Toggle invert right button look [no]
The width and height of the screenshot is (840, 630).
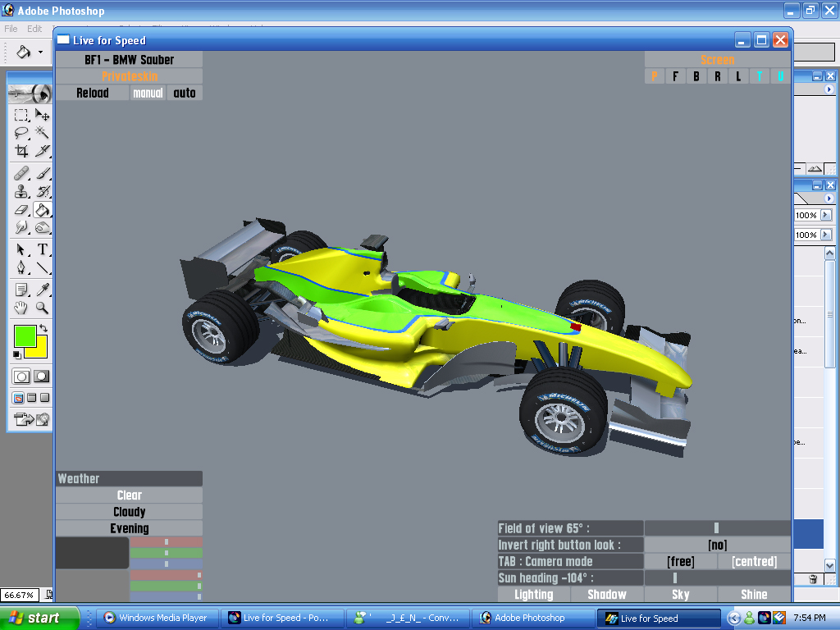click(717, 545)
